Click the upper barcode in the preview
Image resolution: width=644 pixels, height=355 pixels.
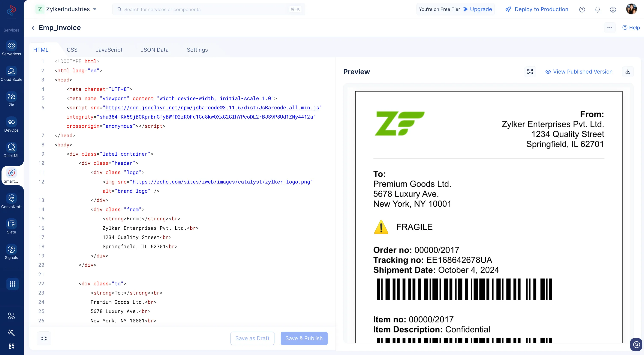[464, 289]
